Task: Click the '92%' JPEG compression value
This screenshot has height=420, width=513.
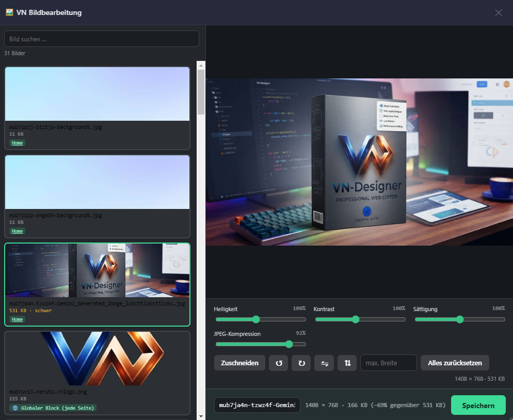Action: 301,333
